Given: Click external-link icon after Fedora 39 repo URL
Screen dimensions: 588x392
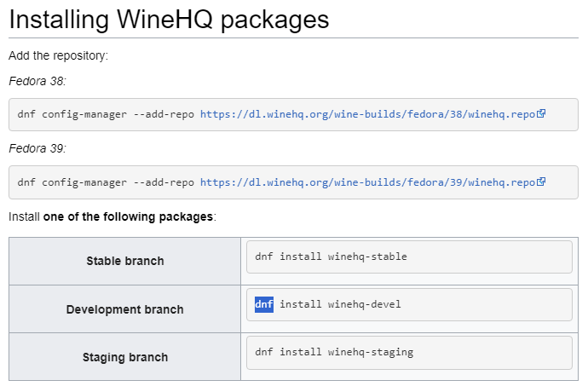Looking at the screenshot, I should (541, 182).
